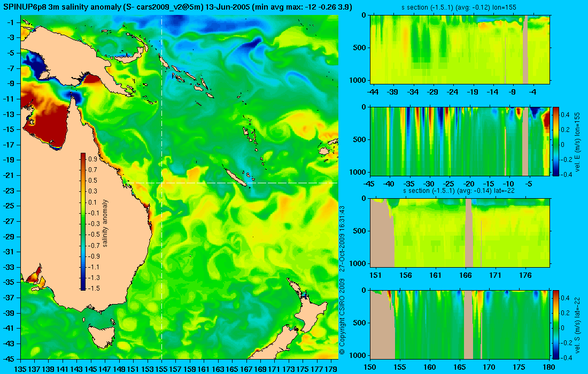Image resolution: width=588 pixels, height=374 pixels.
Task: Click the 150 label on bottom section axis
Action: click(x=370, y=367)
